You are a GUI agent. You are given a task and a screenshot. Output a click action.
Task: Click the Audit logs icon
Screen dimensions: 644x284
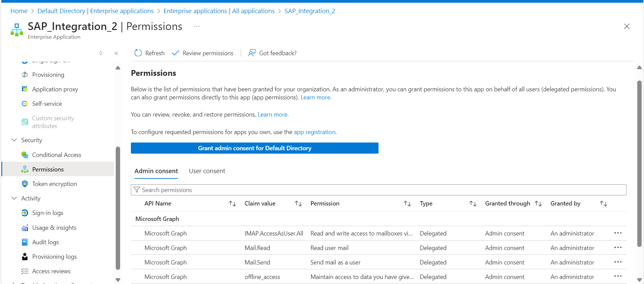point(25,242)
